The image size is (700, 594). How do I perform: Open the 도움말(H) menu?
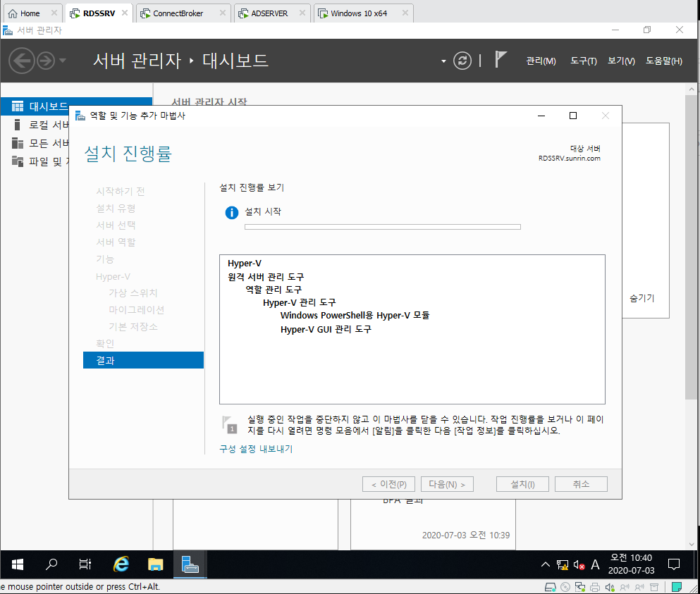pos(664,61)
